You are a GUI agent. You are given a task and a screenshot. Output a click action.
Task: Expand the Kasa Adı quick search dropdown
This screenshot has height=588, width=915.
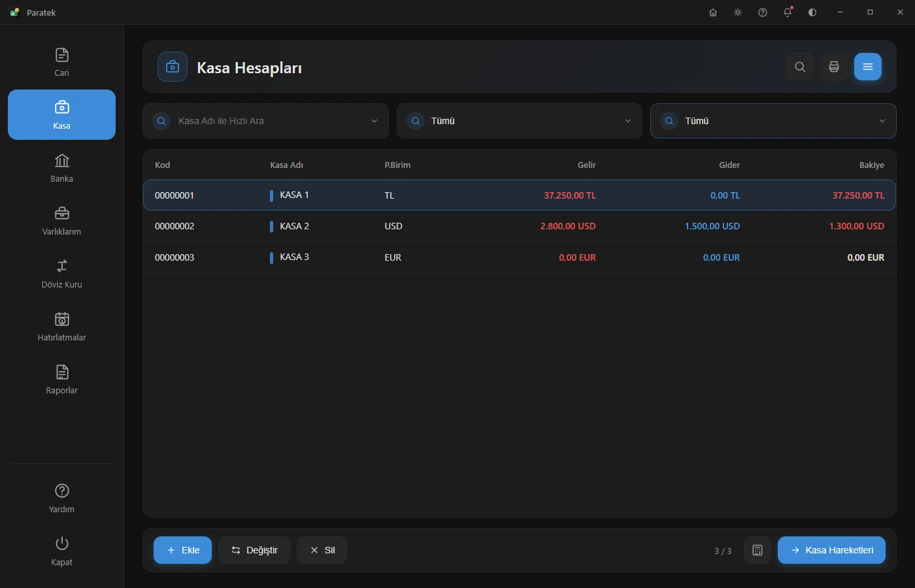(374, 121)
